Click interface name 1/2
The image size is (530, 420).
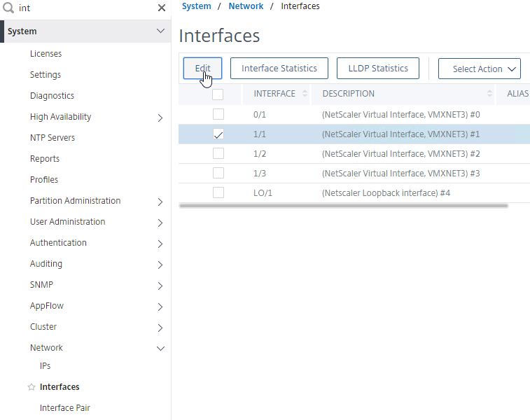coord(260,154)
